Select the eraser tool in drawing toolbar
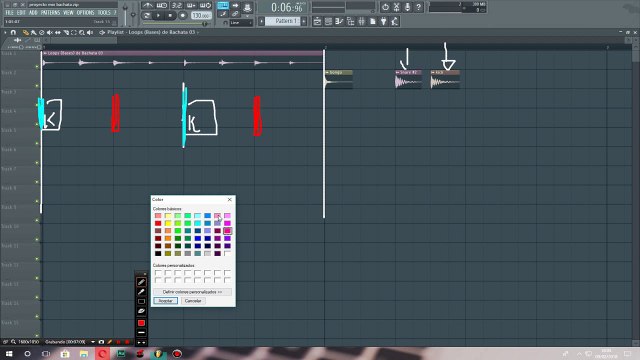Screen dimensions: 640x360 tap(141, 311)
